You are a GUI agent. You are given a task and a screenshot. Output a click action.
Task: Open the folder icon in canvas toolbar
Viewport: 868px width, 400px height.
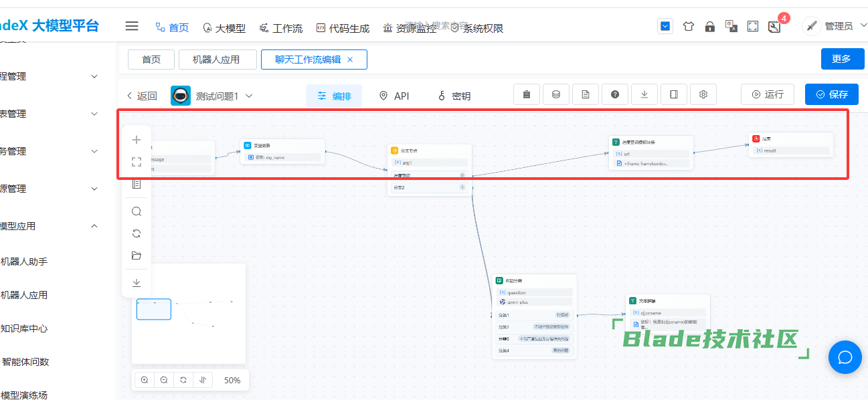[137, 256]
